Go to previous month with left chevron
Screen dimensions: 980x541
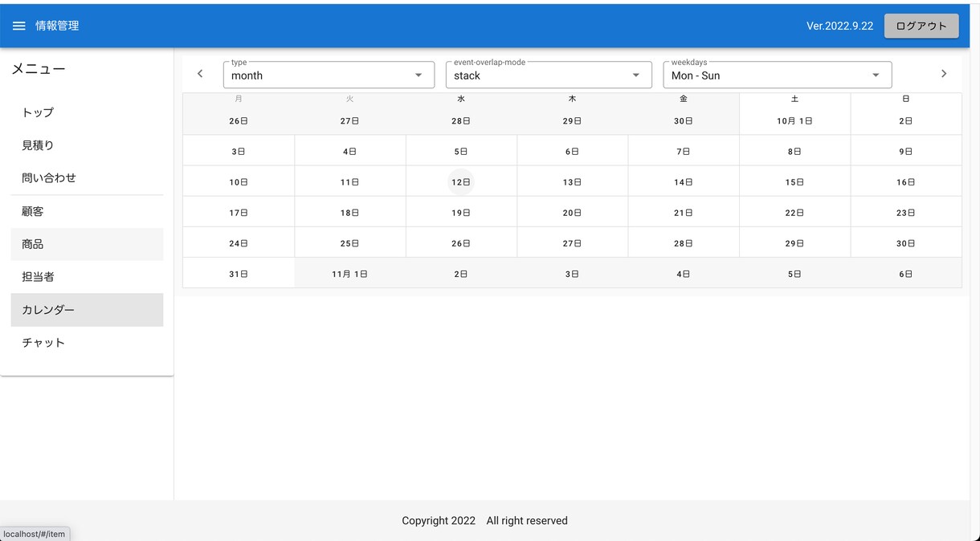pyautogui.click(x=200, y=74)
